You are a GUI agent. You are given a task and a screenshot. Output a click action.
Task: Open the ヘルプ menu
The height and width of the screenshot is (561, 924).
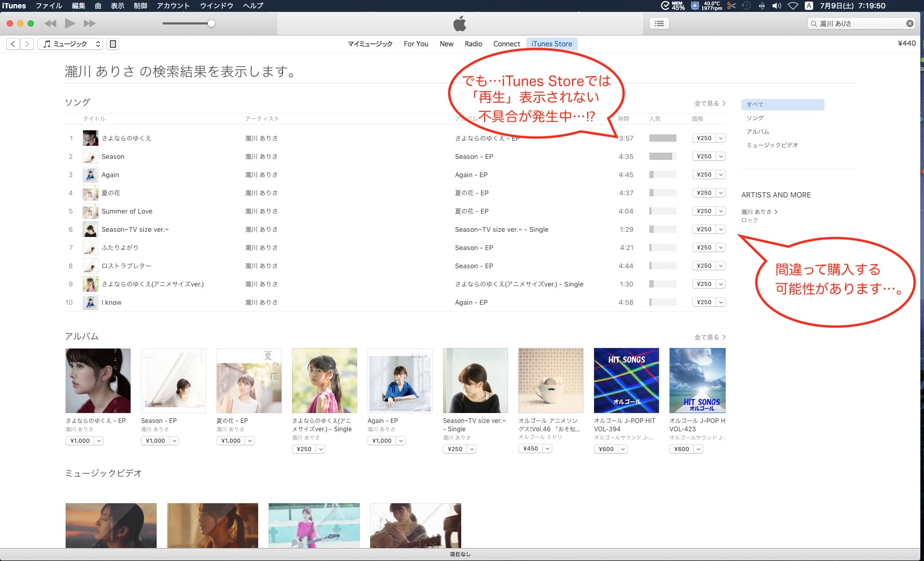point(253,6)
